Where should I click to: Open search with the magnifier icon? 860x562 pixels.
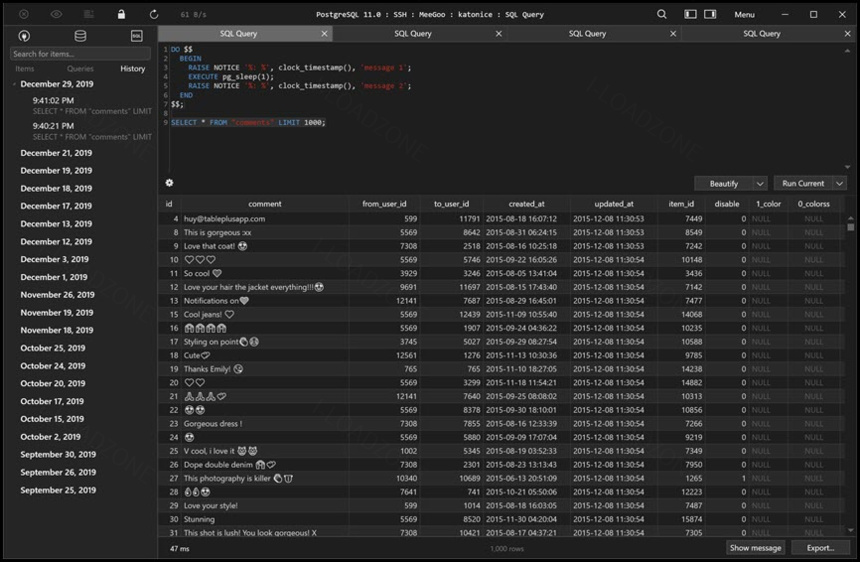pyautogui.click(x=662, y=14)
